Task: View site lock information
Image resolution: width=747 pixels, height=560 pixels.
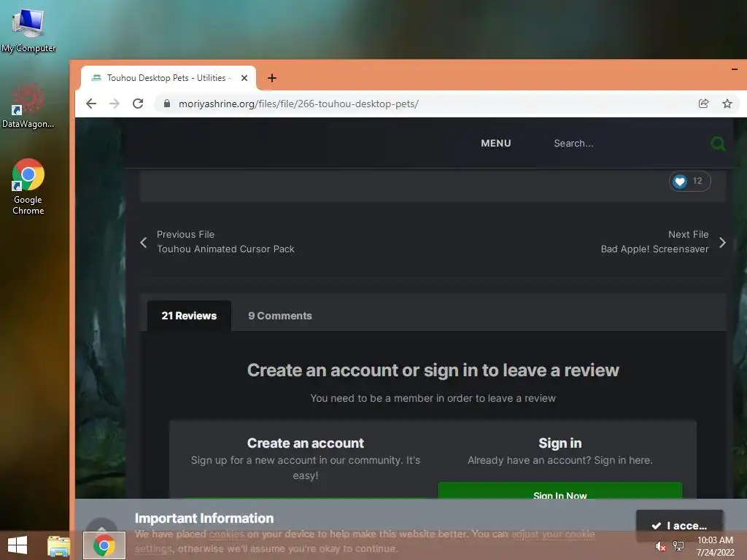Action: (x=167, y=104)
